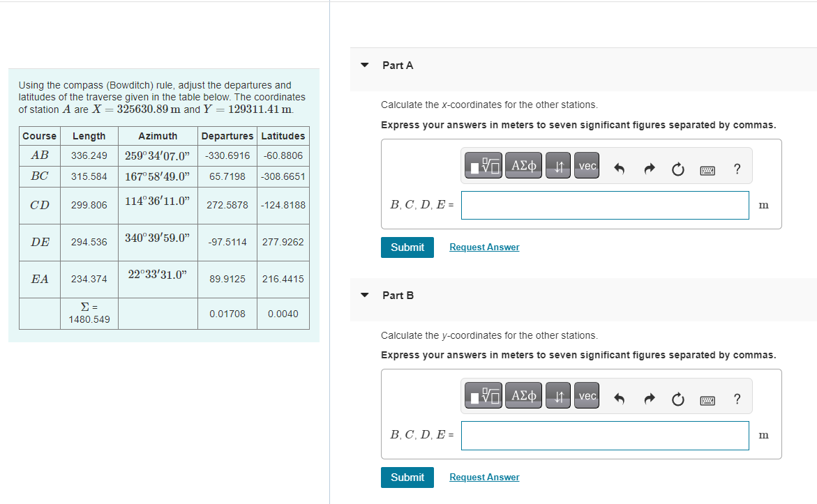Select the vec tool in Part B toolbar
817x504 pixels.
586,395
